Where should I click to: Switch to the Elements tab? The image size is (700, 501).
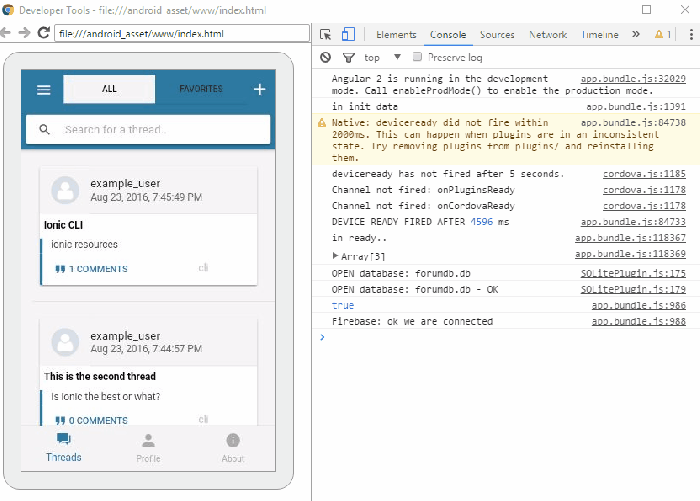(396, 34)
